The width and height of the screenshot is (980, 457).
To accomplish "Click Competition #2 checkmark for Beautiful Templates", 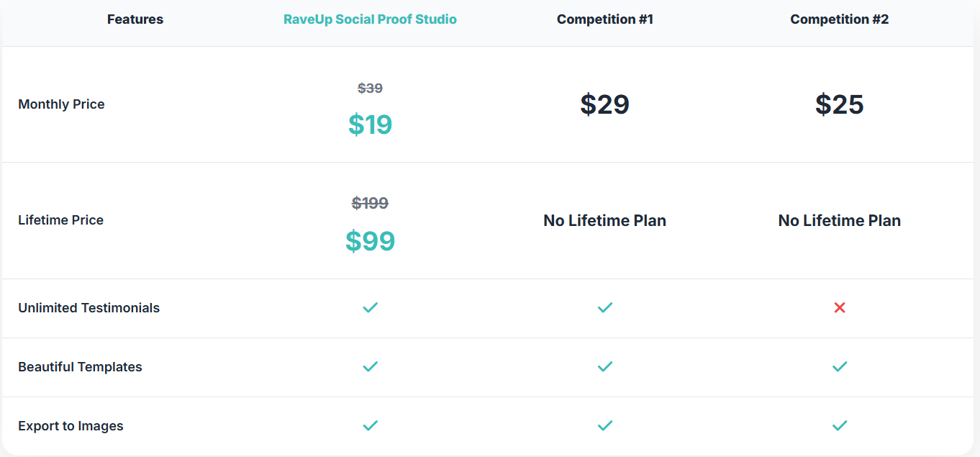I will pyautogui.click(x=840, y=367).
